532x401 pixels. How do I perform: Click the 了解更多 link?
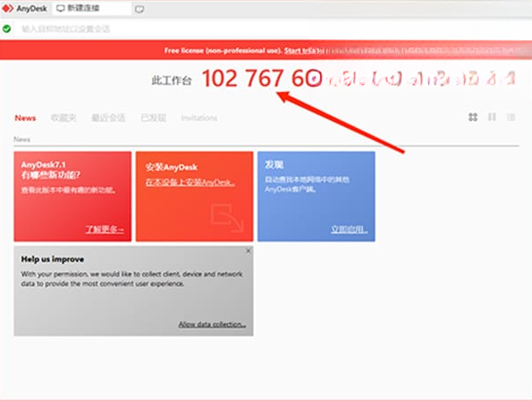pyautogui.click(x=105, y=229)
